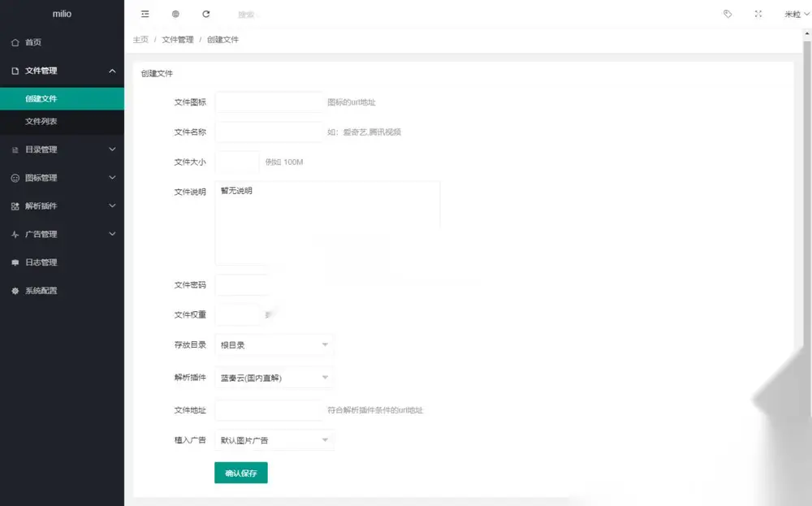Focus the 文件地址 input field
The image size is (812, 506).
(x=269, y=410)
